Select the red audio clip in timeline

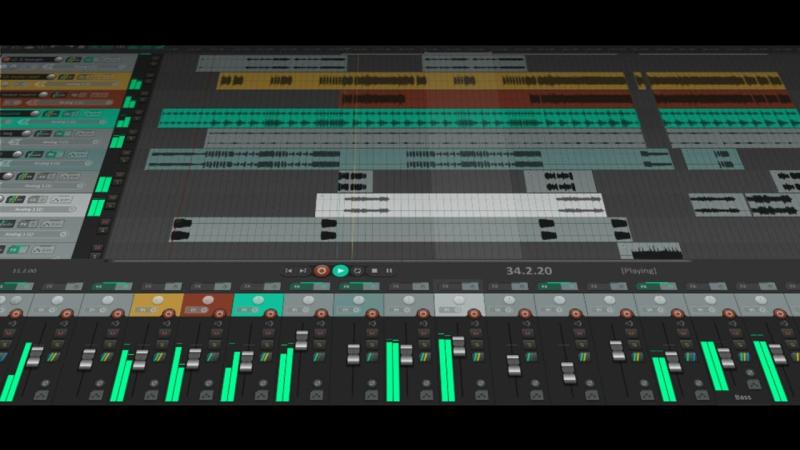pyautogui.click(x=486, y=98)
